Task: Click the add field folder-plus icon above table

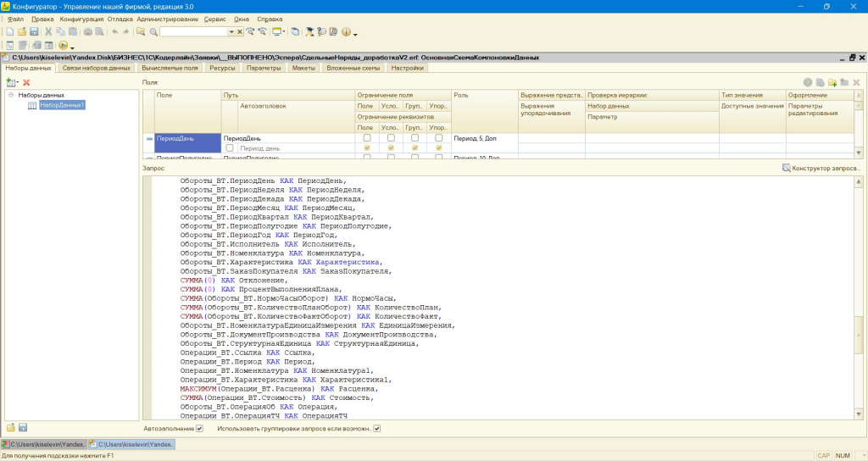Action: 832,82
